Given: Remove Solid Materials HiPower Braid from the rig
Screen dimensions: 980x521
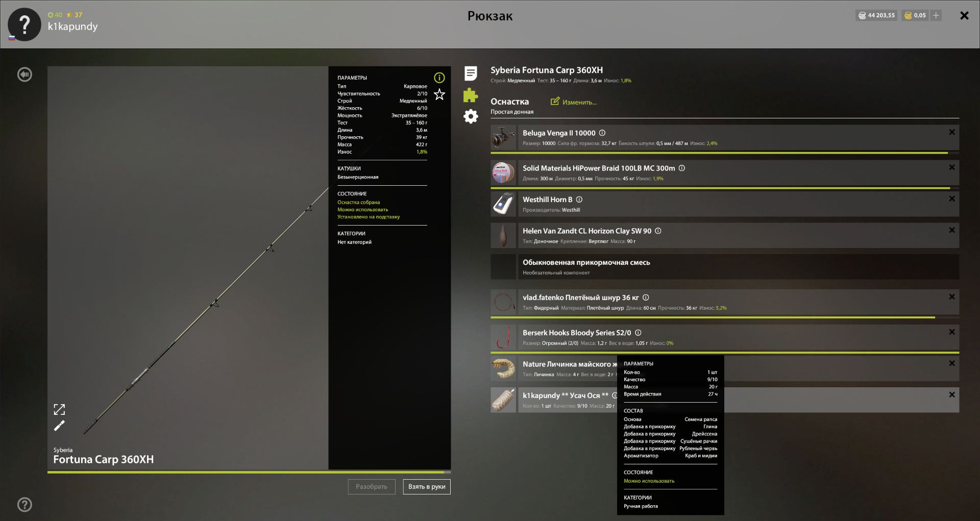Looking at the screenshot, I should point(952,167).
